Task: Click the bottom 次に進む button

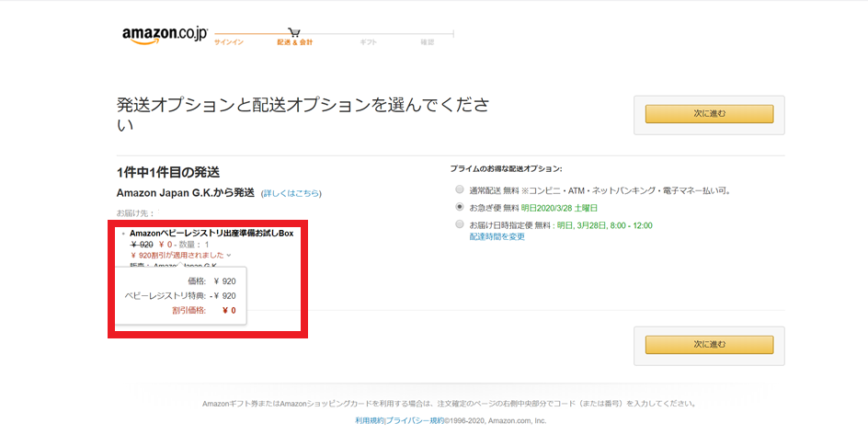Action: point(709,344)
